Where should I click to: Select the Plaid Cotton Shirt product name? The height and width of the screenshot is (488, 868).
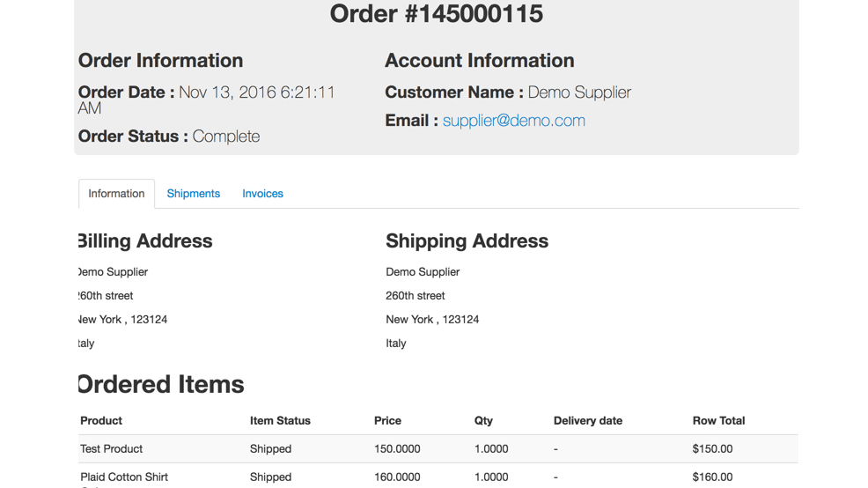124,477
